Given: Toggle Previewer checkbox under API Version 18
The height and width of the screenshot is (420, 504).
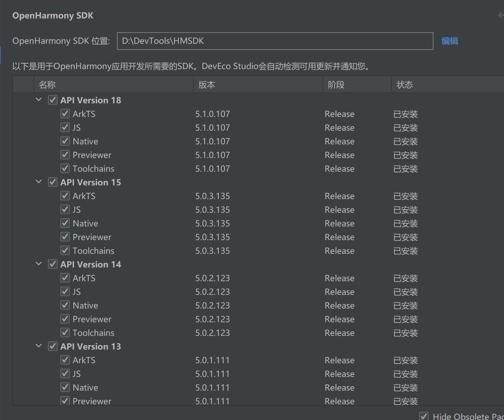Looking at the screenshot, I should (65, 155).
